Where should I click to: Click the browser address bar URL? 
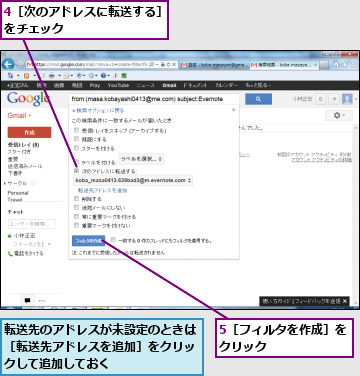89,65
